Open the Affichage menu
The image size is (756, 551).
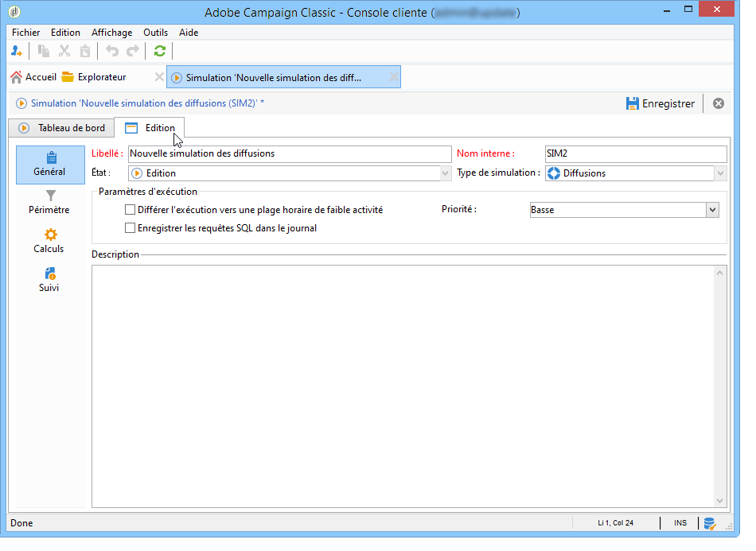click(112, 33)
